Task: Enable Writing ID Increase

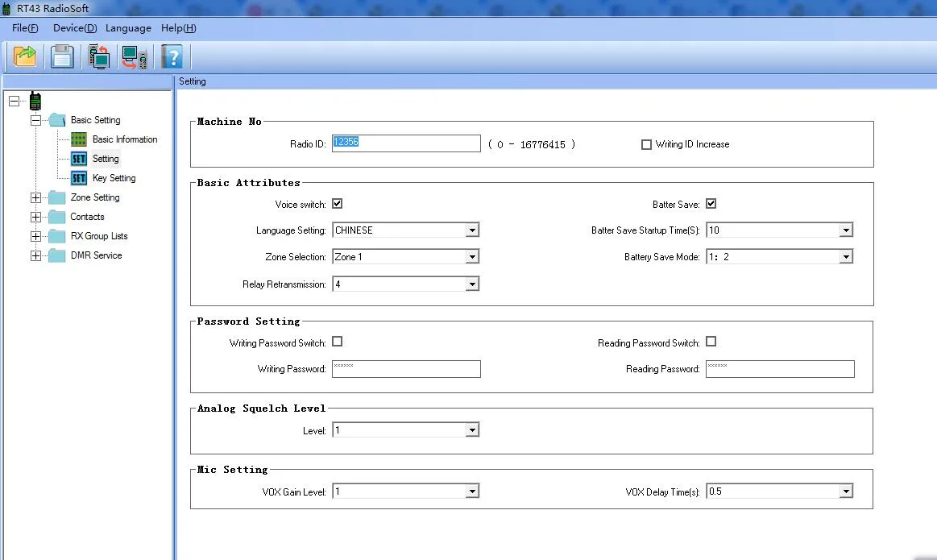Action: pyautogui.click(x=646, y=144)
